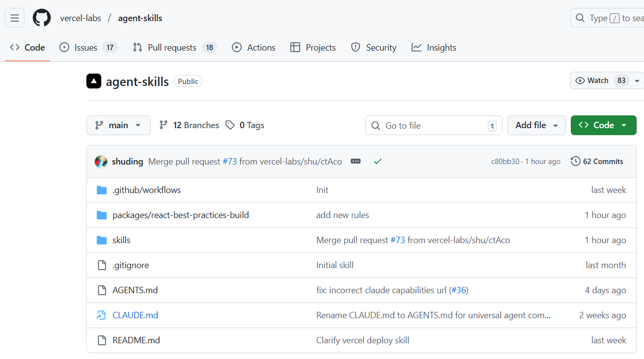Click the clock history icon by 62 Commits
The width and height of the screenshot is (644, 359).
(575, 161)
